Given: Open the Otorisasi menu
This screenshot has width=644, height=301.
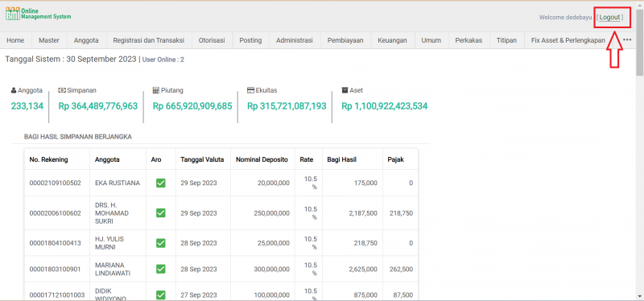Looking at the screenshot, I should 212,40.
